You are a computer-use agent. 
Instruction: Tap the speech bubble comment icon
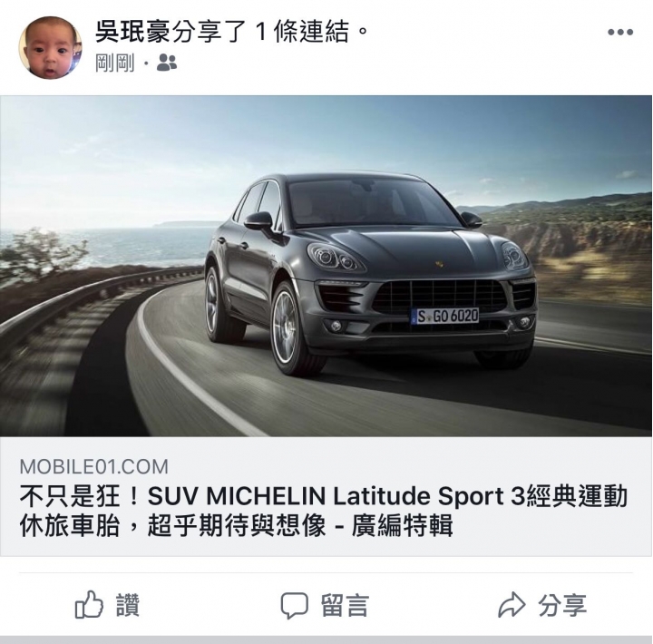click(295, 605)
